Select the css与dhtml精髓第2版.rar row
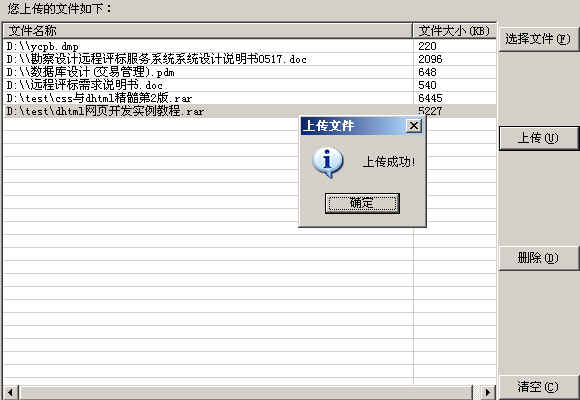 pos(250,98)
